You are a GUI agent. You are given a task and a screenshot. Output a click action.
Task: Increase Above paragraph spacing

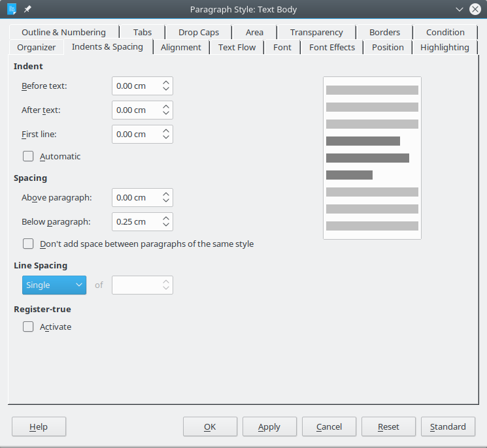[166, 194]
